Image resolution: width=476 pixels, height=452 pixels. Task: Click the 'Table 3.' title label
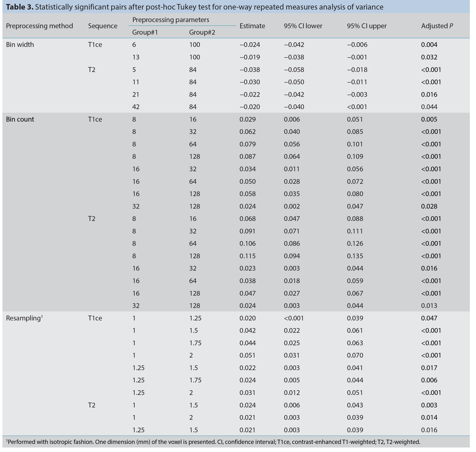pos(20,7)
